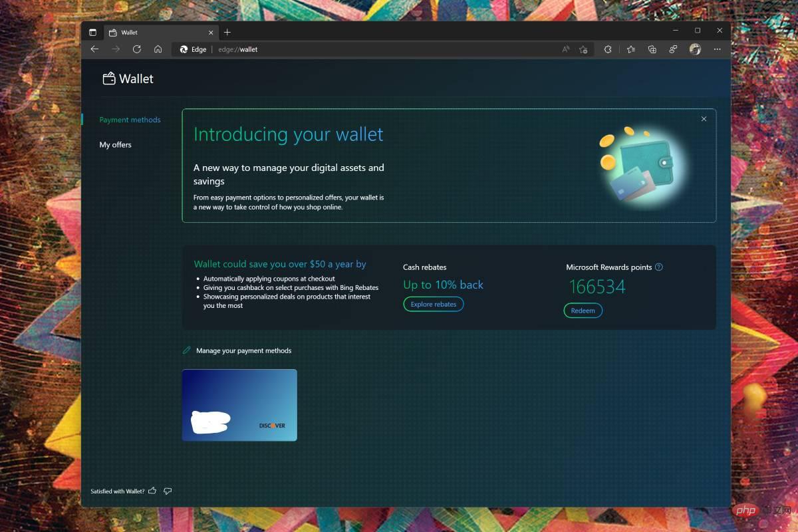The height and width of the screenshot is (532, 798).
Task: Add this page to favorites
Action: click(x=583, y=49)
